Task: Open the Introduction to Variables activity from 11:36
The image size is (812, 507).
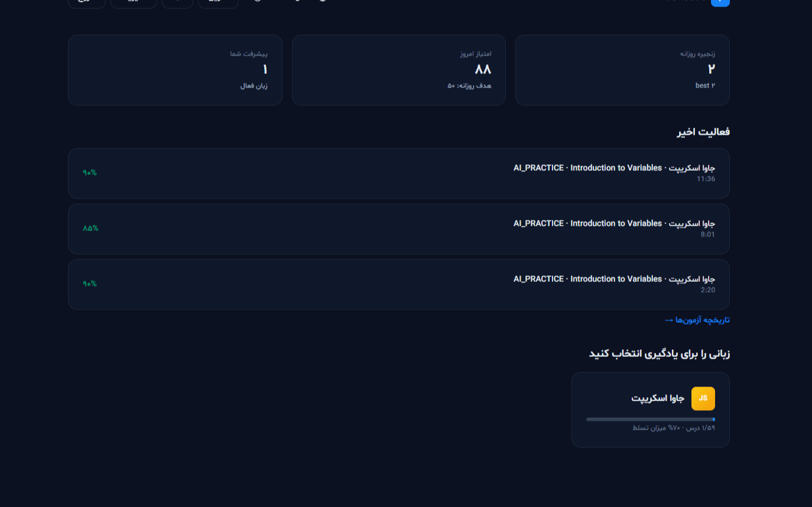Action: tap(399, 174)
